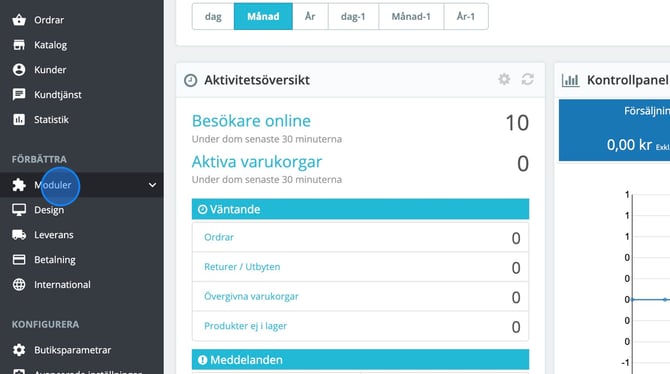Select the dag date range tab
Screen dimensions: 670x374
(213, 16)
